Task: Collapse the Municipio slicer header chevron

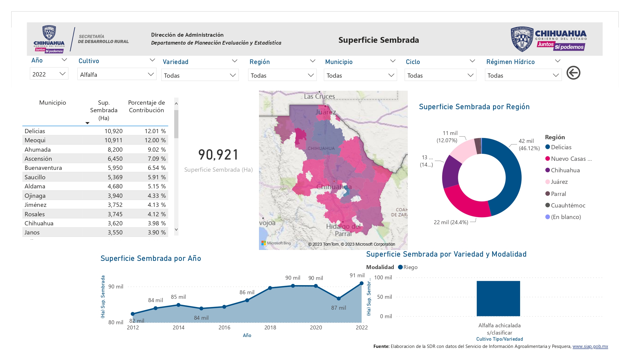Action: tap(393, 61)
